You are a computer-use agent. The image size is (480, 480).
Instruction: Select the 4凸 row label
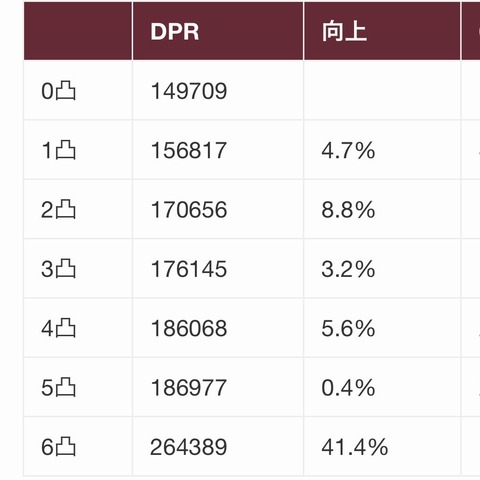point(58,328)
